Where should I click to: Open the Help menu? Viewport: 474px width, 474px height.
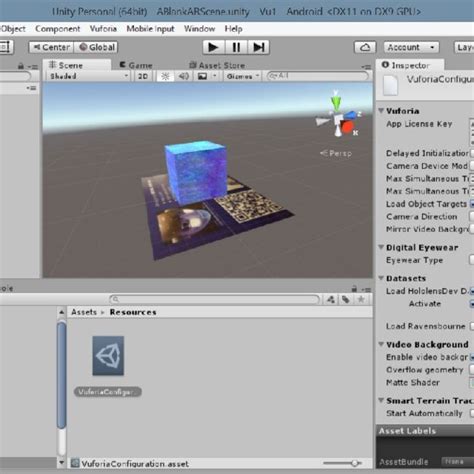point(233,29)
